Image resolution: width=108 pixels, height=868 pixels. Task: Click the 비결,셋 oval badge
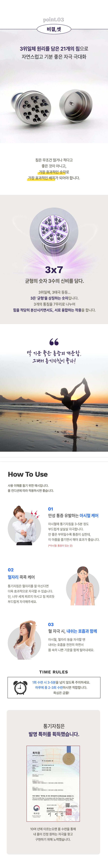click(x=54, y=29)
